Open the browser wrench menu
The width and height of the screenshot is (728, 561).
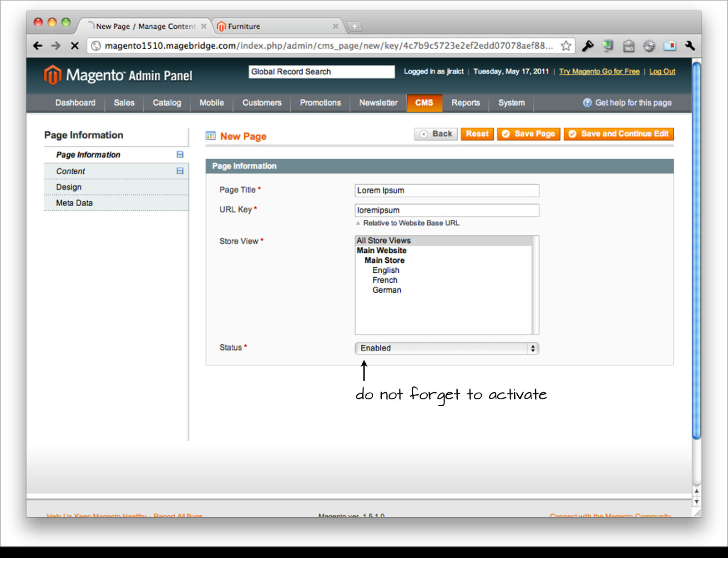click(690, 46)
